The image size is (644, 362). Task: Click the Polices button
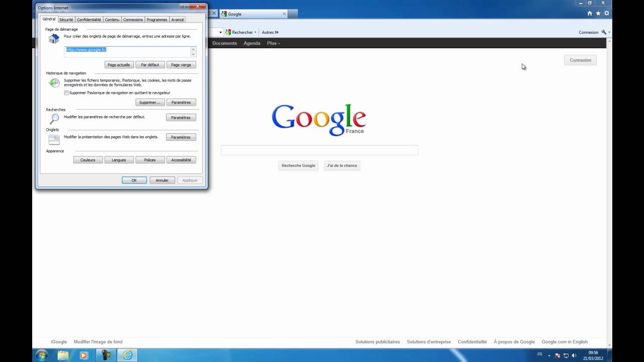pos(150,160)
